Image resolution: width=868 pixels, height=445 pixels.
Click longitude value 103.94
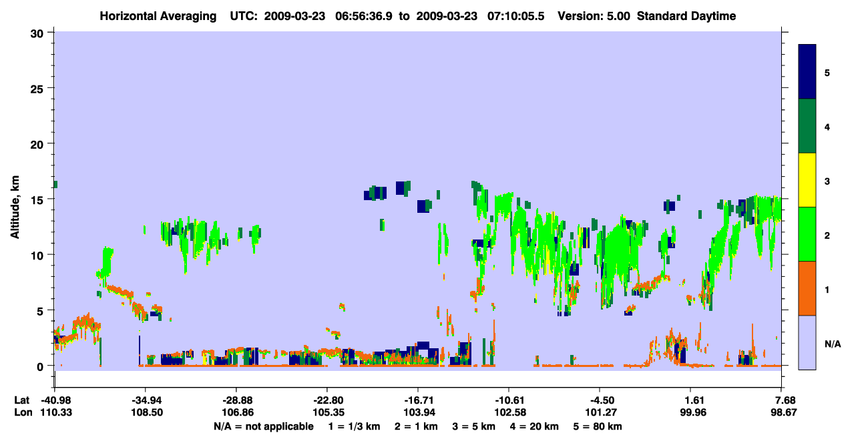[x=418, y=412]
